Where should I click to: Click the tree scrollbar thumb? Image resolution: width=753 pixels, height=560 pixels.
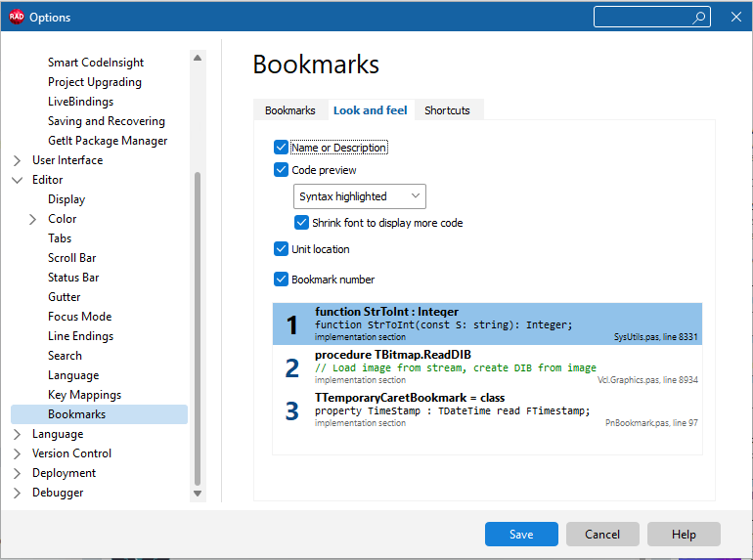pos(198,328)
